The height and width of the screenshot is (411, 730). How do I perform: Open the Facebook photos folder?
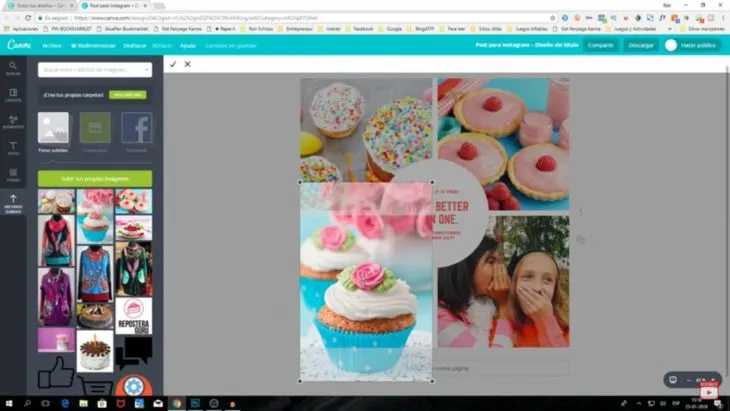pos(136,132)
